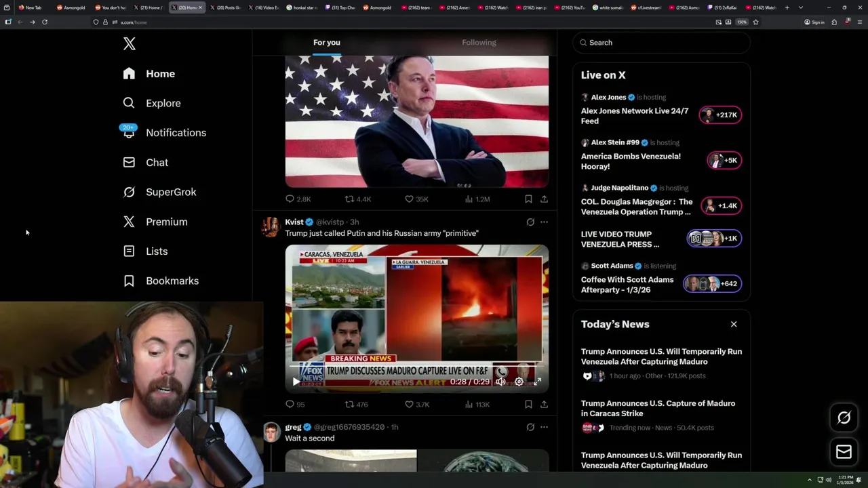Ask Grok about greg's post

pyautogui.click(x=530, y=427)
